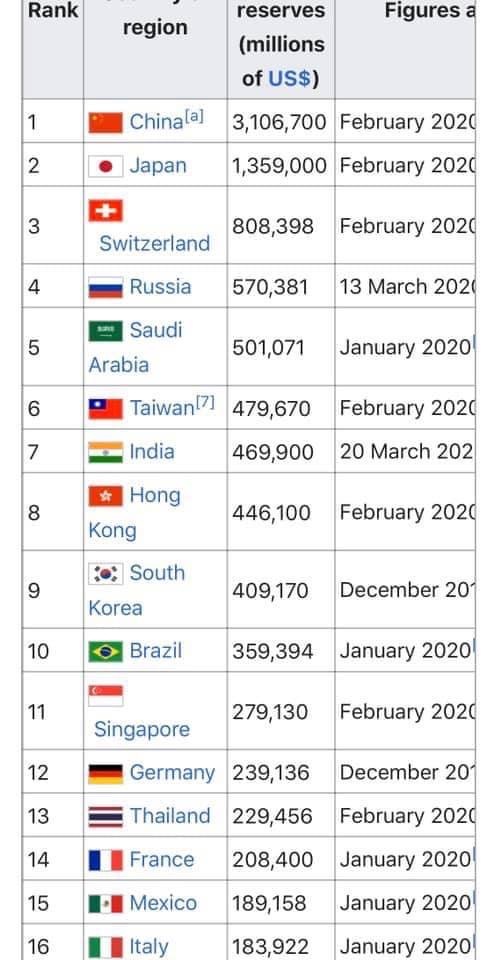Click the Brazil flag icon
Image resolution: width=494 pixels, height=960 pixels.
106,651
